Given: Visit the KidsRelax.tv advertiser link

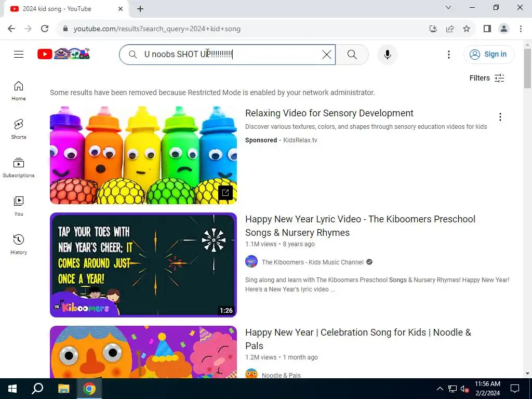Looking at the screenshot, I should click(300, 140).
